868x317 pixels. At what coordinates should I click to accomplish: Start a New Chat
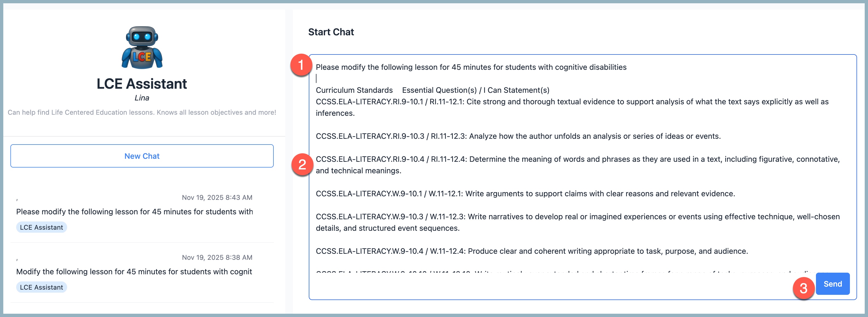[142, 156]
